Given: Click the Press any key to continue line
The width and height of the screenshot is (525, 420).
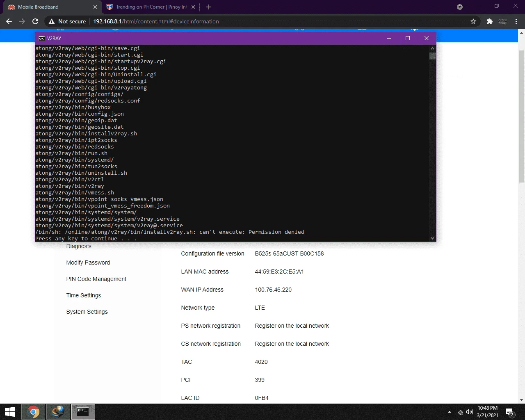Looking at the screenshot, I should coord(86,239).
